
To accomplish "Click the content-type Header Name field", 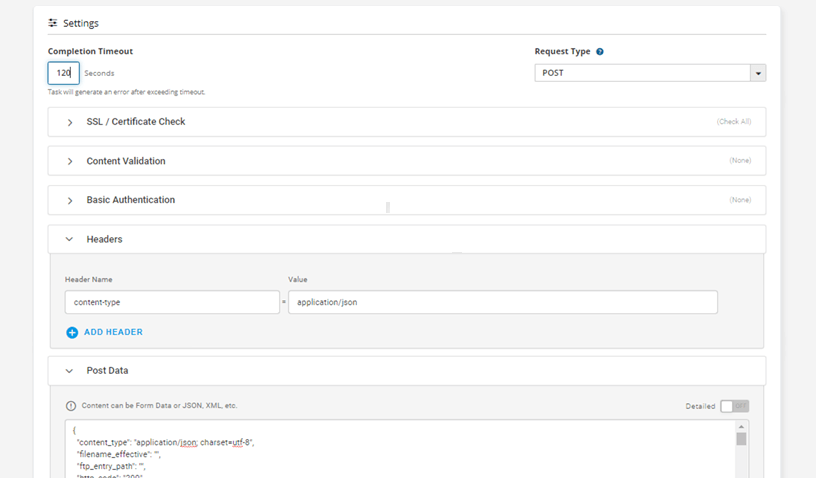I will pos(172,302).
